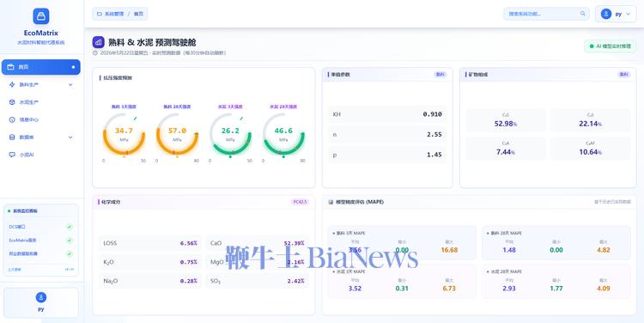
Task: Expand the 数据库 submenu chevron
Action: point(70,137)
